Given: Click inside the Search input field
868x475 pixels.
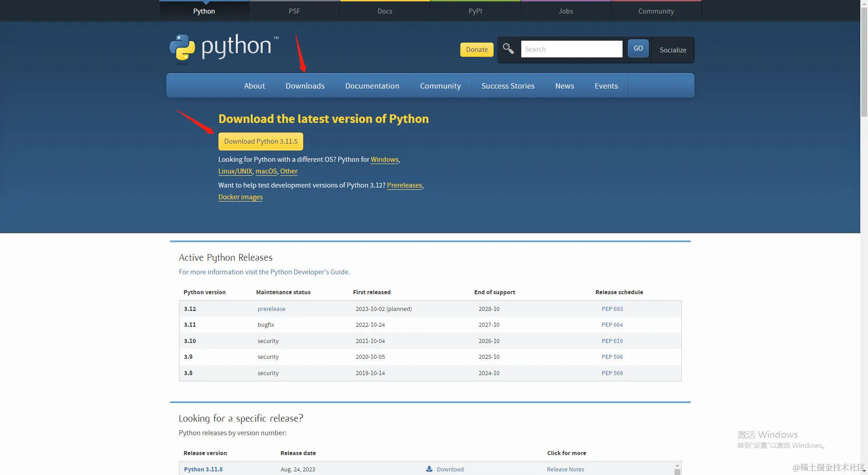Looking at the screenshot, I should pos(571,49).
